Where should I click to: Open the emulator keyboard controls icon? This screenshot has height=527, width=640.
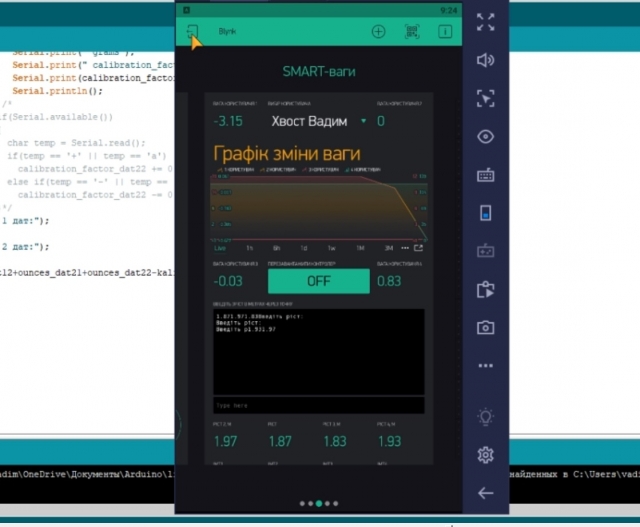tap(485, 175)
